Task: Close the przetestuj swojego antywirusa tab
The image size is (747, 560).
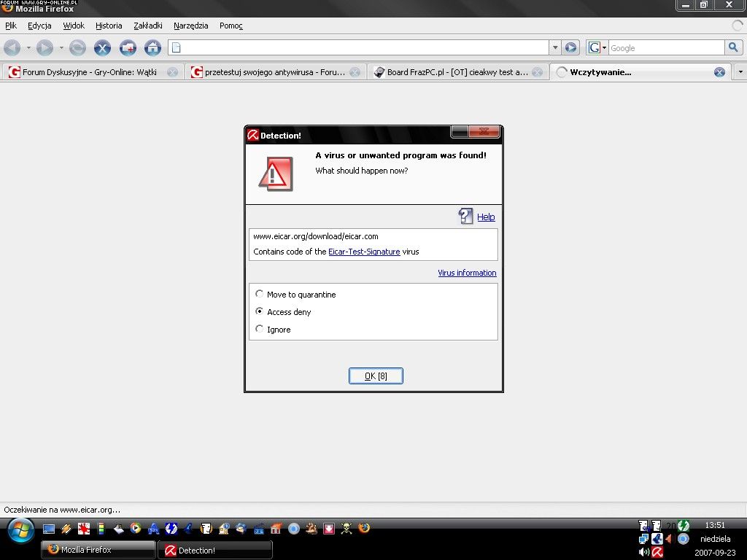Action: pos(355,72)
